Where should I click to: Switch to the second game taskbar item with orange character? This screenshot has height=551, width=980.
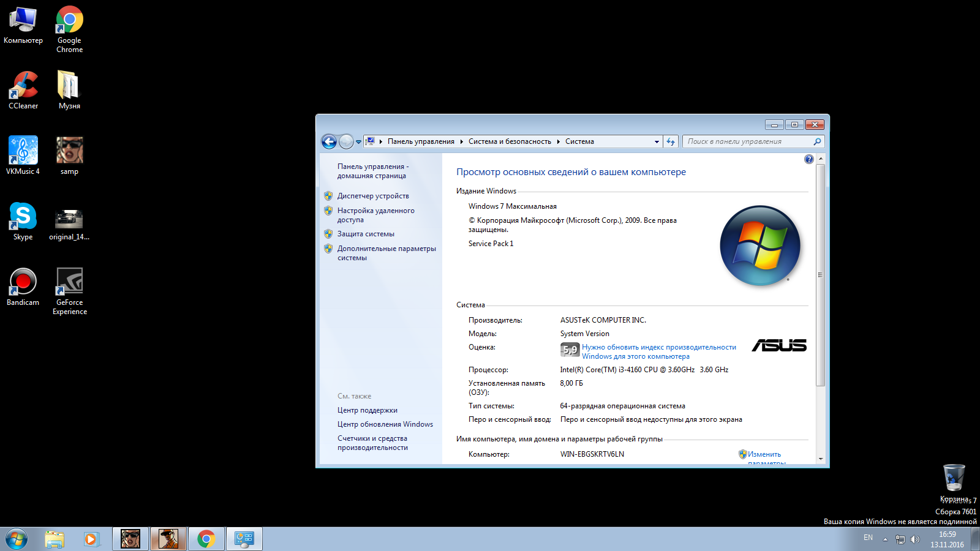[168, 539]
